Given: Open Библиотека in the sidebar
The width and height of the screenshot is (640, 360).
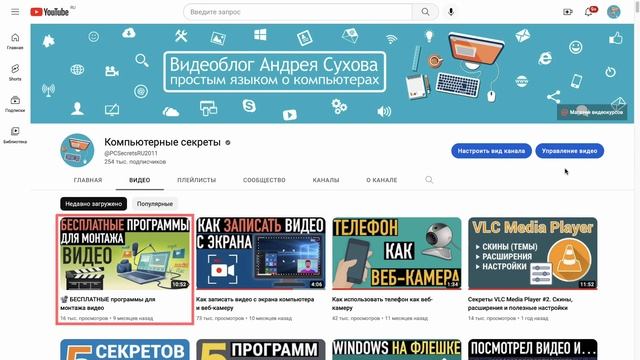Looking at the screenshot, I should 15,135.
